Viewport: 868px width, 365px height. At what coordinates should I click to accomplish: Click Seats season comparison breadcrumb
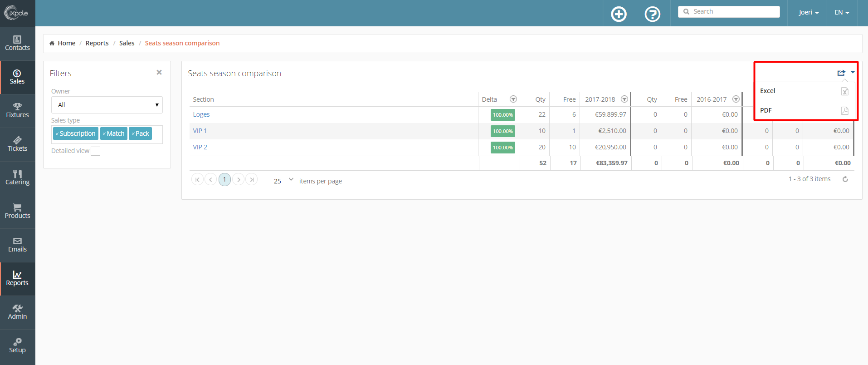pos(182,43)
